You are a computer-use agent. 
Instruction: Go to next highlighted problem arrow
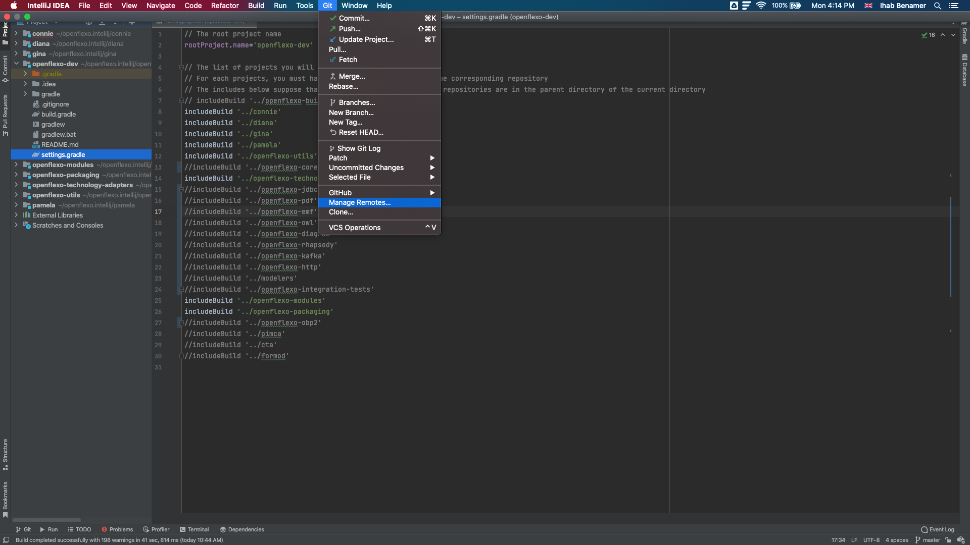click(953, 35)
